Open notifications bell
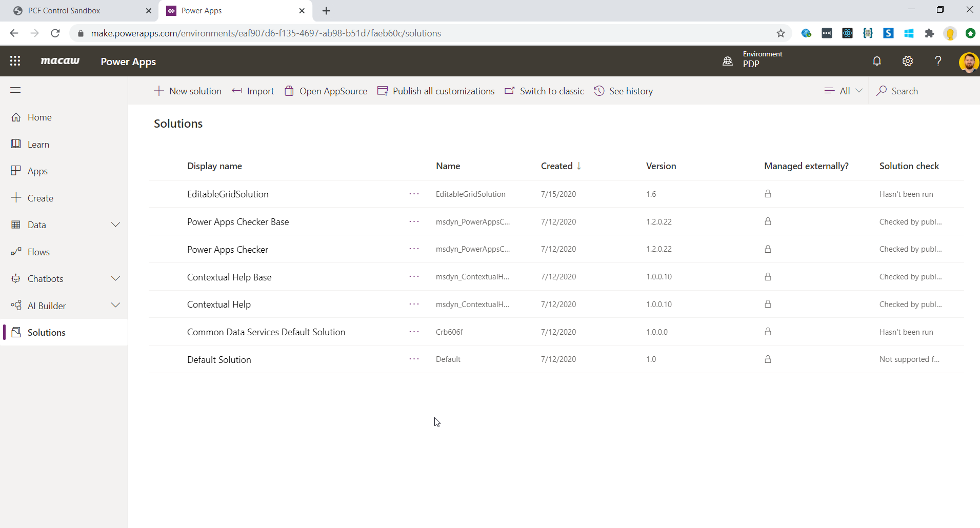This screenshot has width=980, height=528. point(877,61)
